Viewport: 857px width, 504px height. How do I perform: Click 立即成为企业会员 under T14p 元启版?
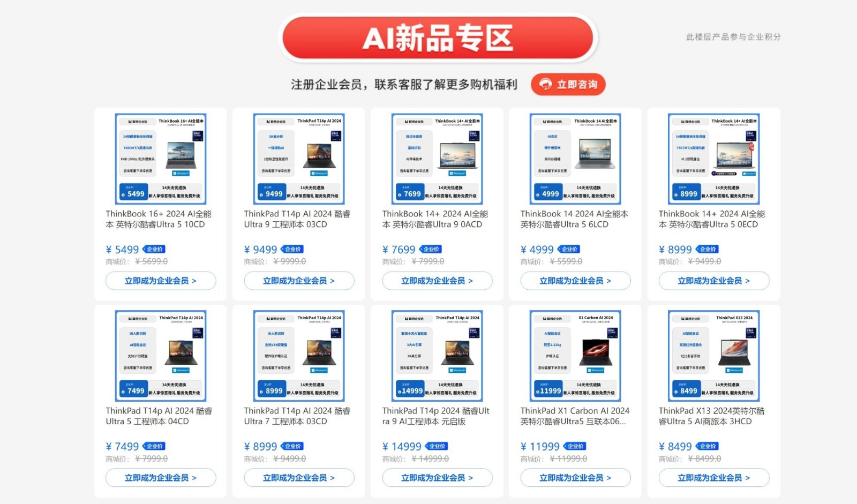click(437, 478)
